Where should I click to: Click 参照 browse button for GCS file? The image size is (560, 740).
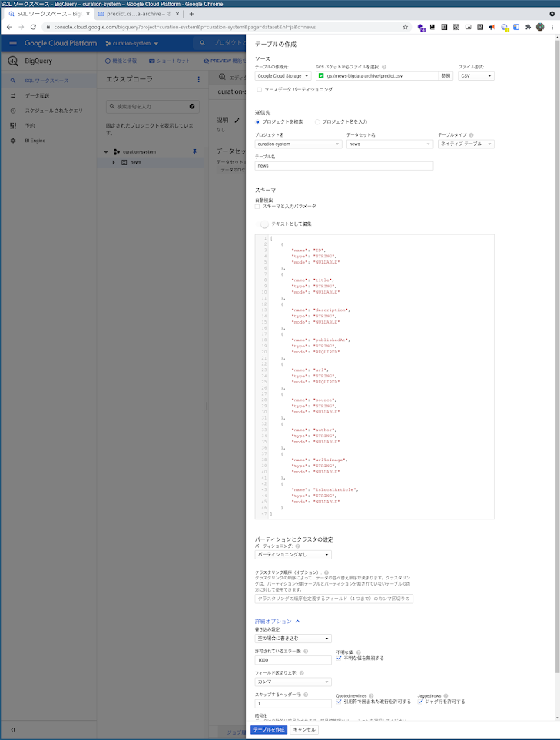pos(446,76)
